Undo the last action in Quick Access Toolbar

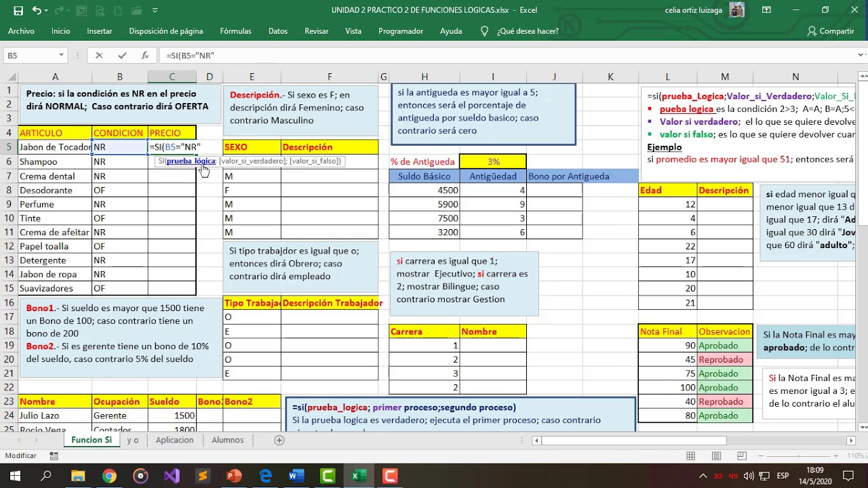(x=37, y=10)
